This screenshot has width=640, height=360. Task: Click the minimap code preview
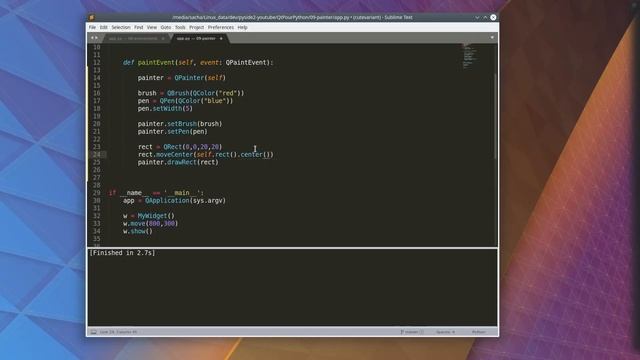469,56
